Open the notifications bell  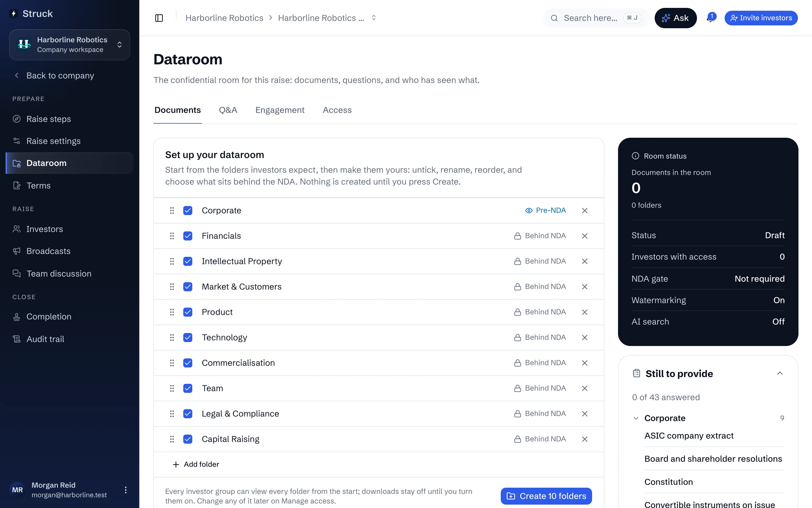(711, 18)
